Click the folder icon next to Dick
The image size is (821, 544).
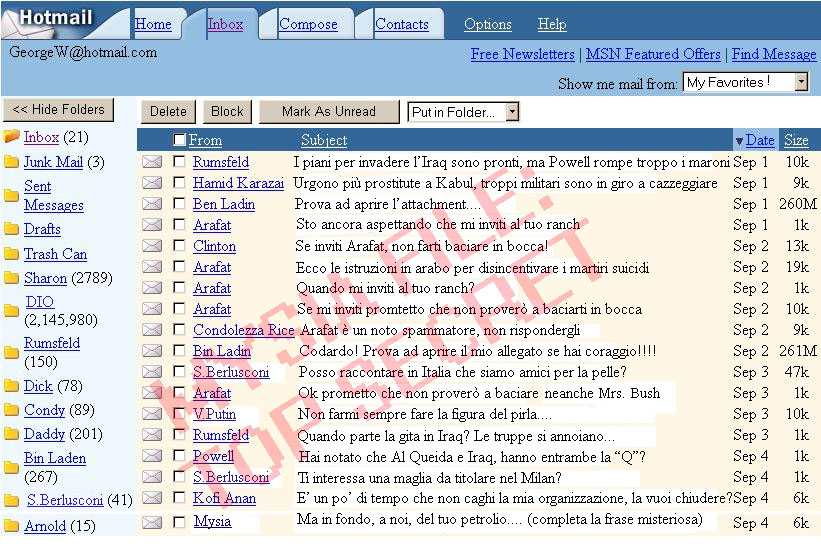[x=11, y=386]
